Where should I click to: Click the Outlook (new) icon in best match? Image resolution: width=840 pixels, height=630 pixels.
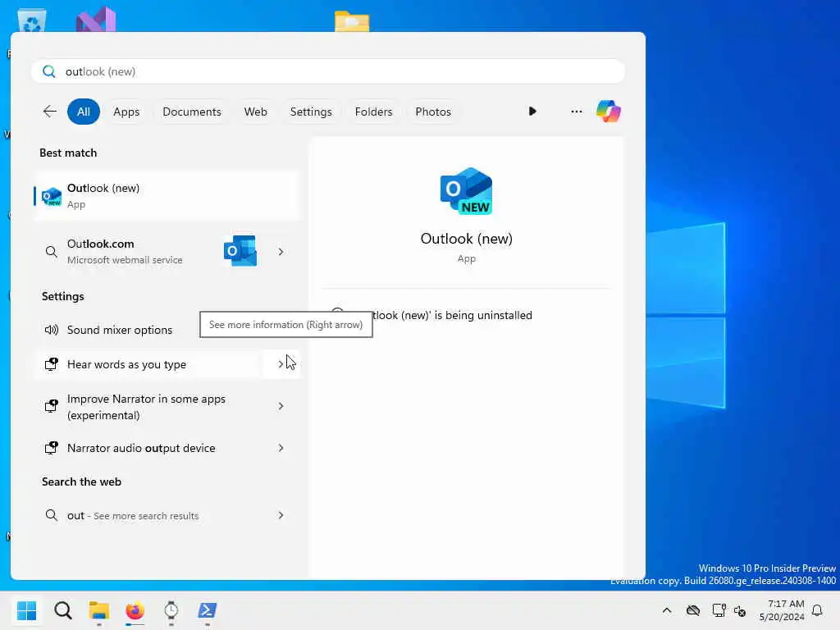(x=52, y=196)
